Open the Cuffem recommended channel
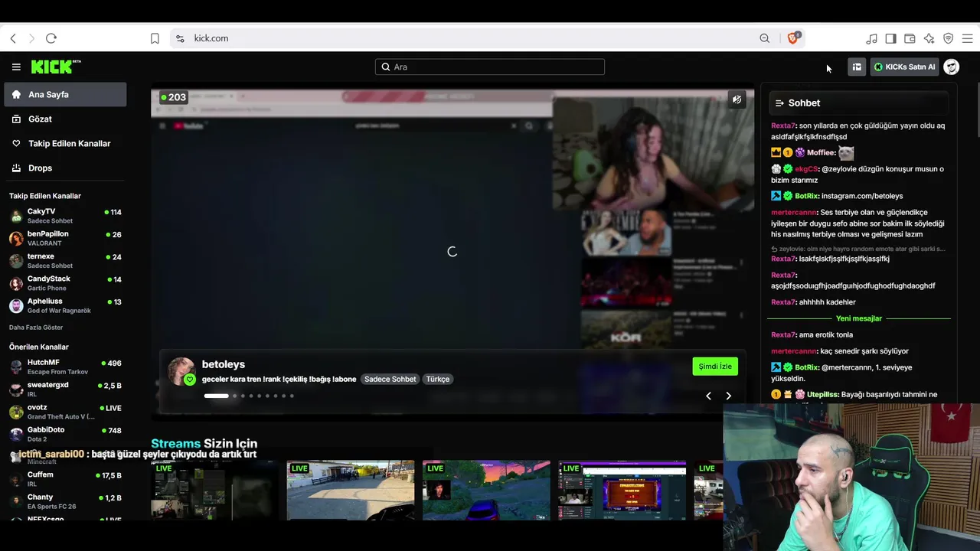980x551 pixels. pos(65,479)
